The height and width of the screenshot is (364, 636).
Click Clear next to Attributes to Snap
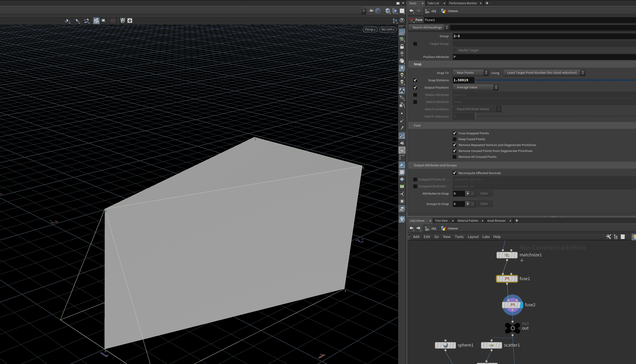click(484, 193)
